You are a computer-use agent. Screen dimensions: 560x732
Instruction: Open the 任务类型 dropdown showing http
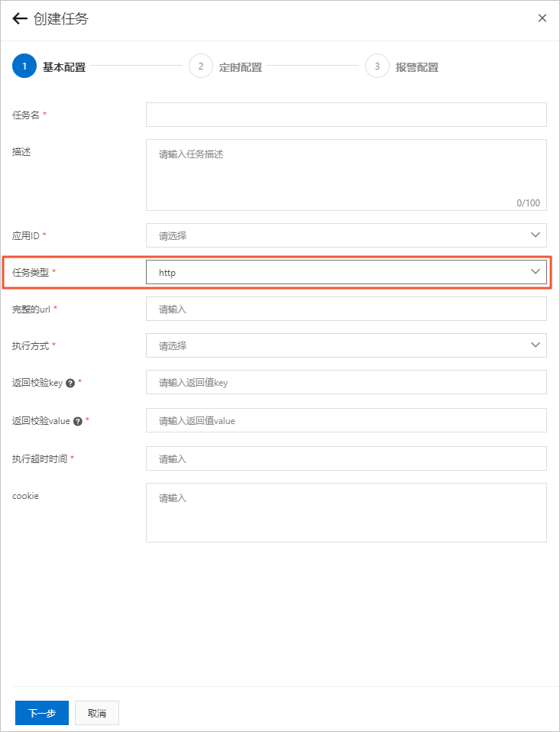[346, 272]
